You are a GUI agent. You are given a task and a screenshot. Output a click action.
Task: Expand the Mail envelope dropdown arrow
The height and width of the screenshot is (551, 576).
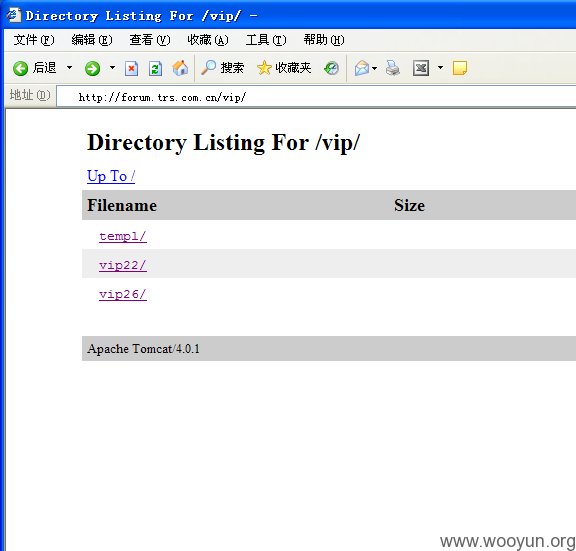374,68
